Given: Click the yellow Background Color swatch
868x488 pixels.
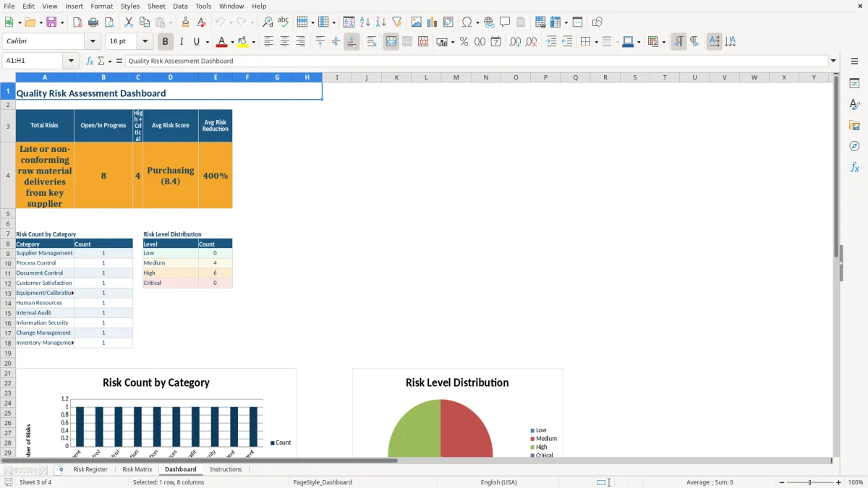Looking at the screenshot, I should tap(243, 42).
